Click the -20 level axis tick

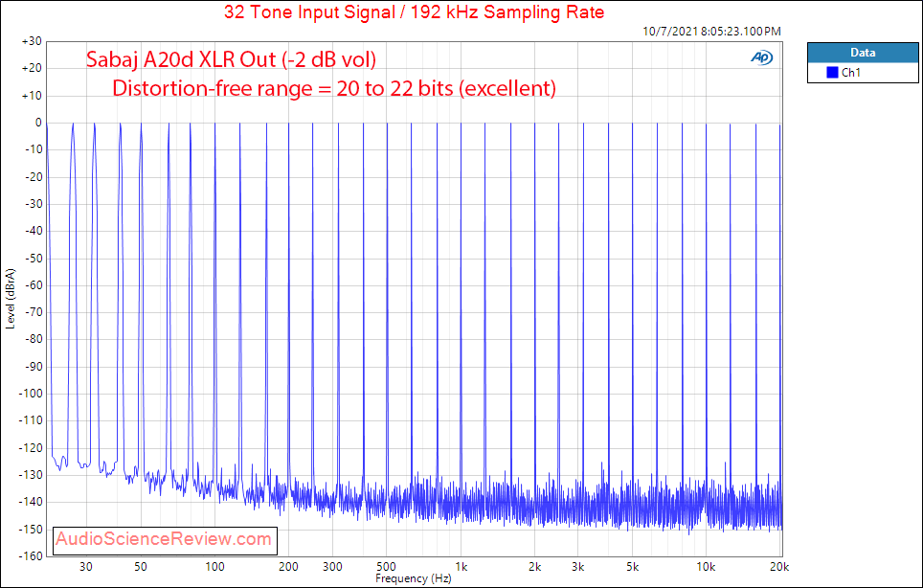(x=33, y=176)
